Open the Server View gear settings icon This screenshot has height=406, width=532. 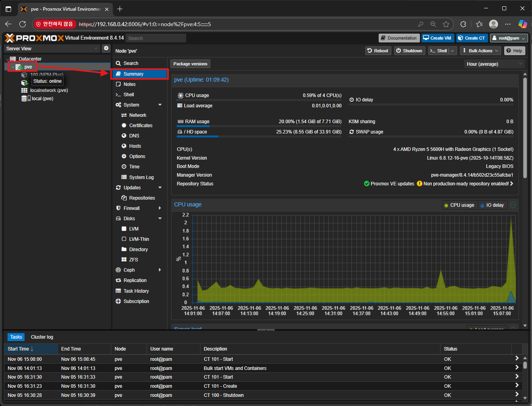pyautogui.click(x=106, y=48)
